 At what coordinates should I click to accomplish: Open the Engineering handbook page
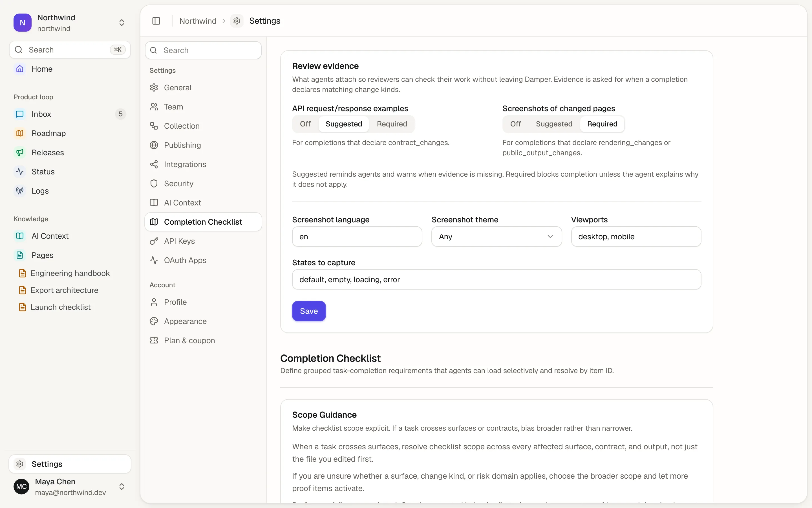[x=70, y=273]
